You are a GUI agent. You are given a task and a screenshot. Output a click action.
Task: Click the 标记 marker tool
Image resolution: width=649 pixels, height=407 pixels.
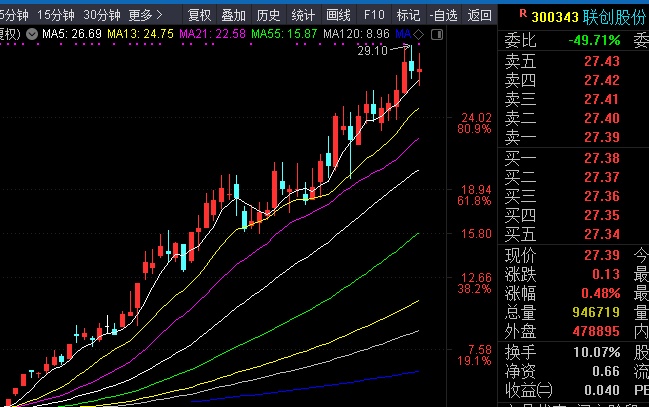(x=407, y=15)
